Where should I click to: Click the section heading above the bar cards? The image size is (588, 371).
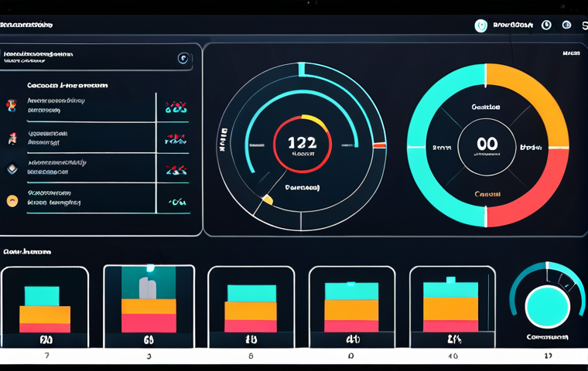27,252
